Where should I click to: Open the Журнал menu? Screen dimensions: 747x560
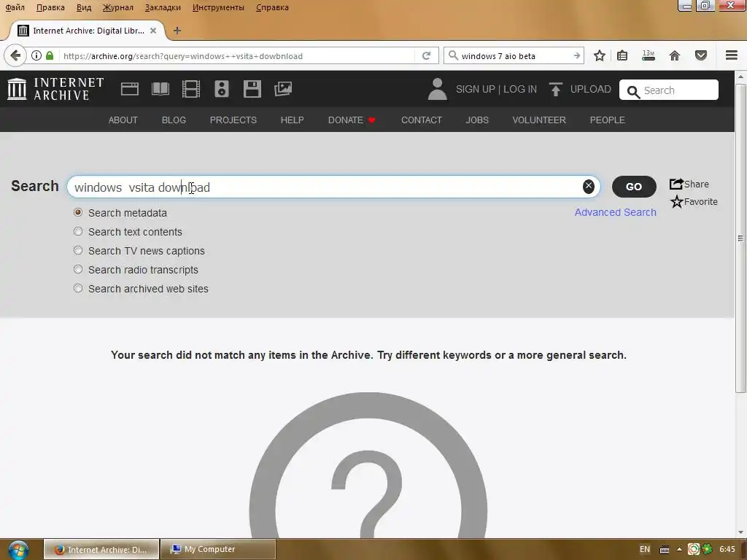(x=118, y=7)
